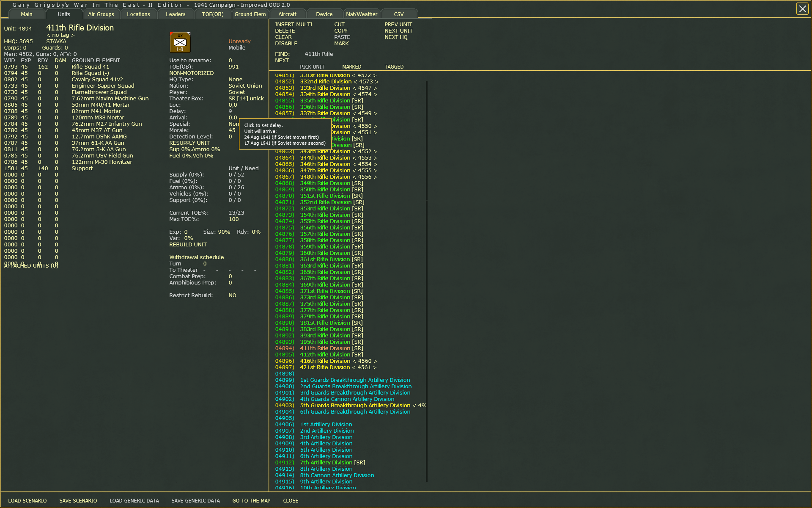Viewport: 812px width, 508px height.
Task: Click SAVE SCENARIO at the bottom
Action: pyautogui.click(x=78, y=501)
